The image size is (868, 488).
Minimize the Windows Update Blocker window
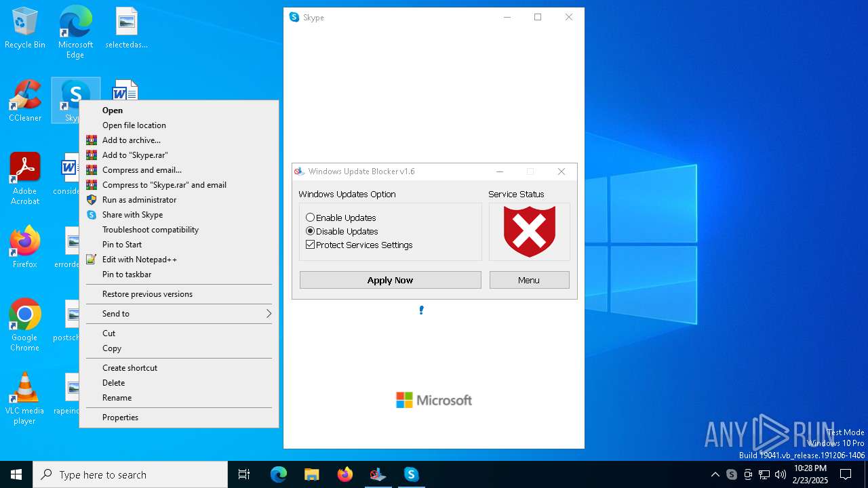click(x=500, y=171)
